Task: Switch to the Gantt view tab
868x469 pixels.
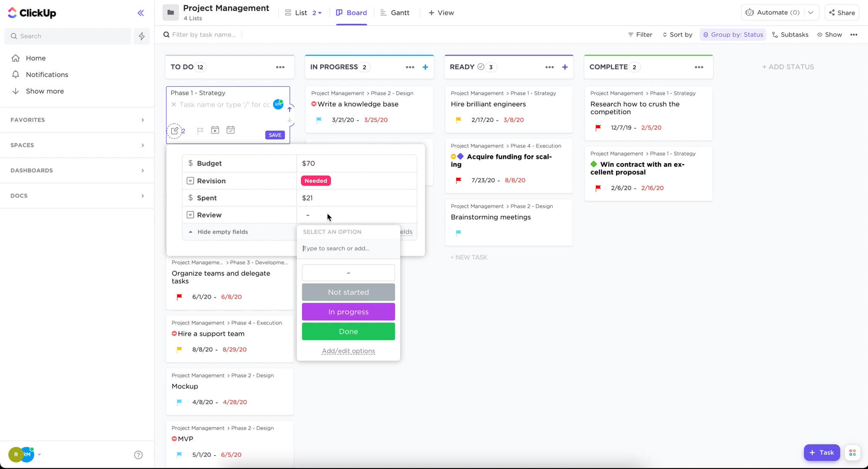Action: 395,13
